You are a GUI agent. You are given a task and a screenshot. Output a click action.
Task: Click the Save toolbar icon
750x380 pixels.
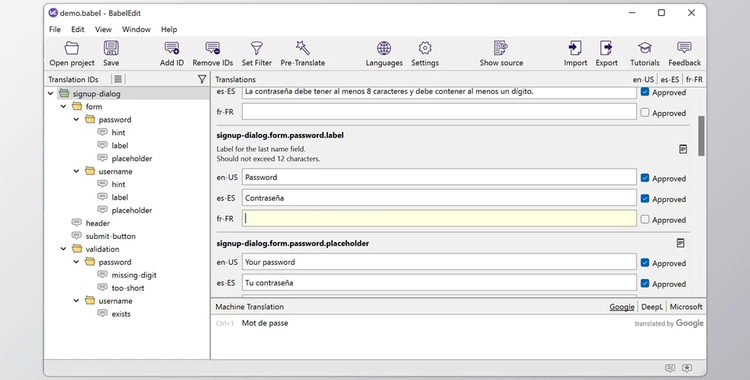pos(111,48)
